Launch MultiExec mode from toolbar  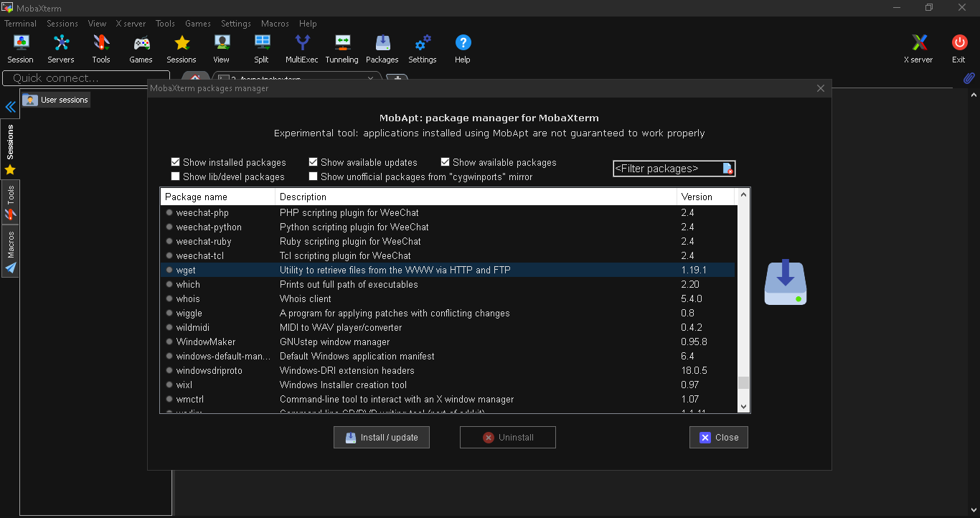coord(302,49)
